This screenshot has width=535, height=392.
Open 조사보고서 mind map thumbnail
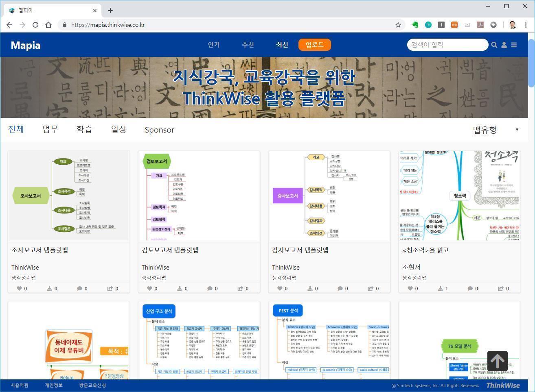click(69, 196)
